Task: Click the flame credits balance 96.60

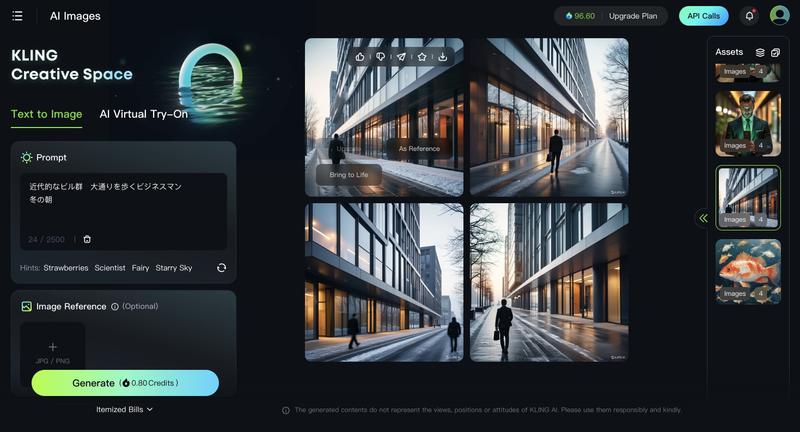Action: point(580,16)
